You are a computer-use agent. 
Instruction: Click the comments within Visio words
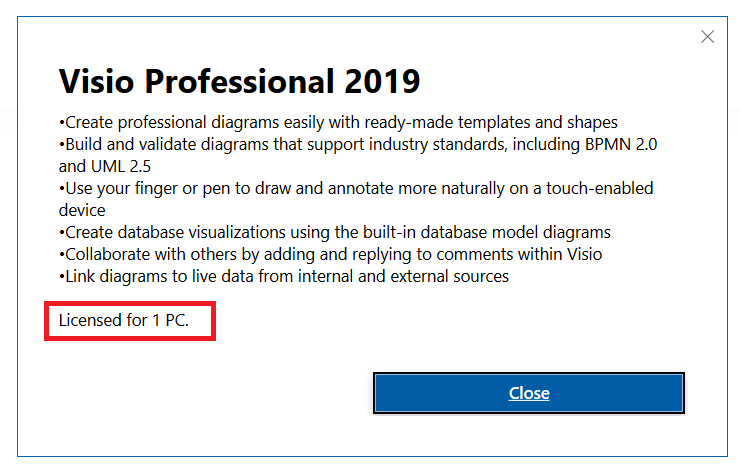(x=519, y=255)
